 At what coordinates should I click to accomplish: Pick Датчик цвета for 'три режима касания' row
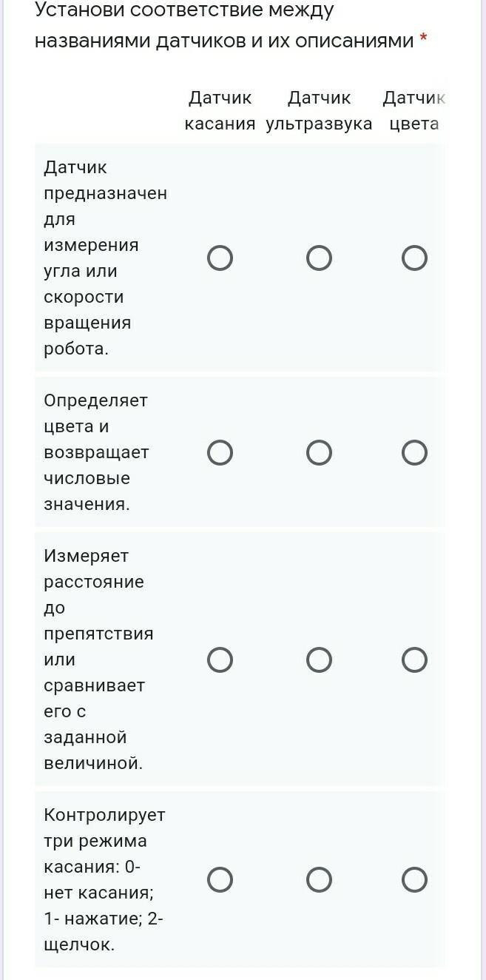pyautogui.click(x=414, y=880)
